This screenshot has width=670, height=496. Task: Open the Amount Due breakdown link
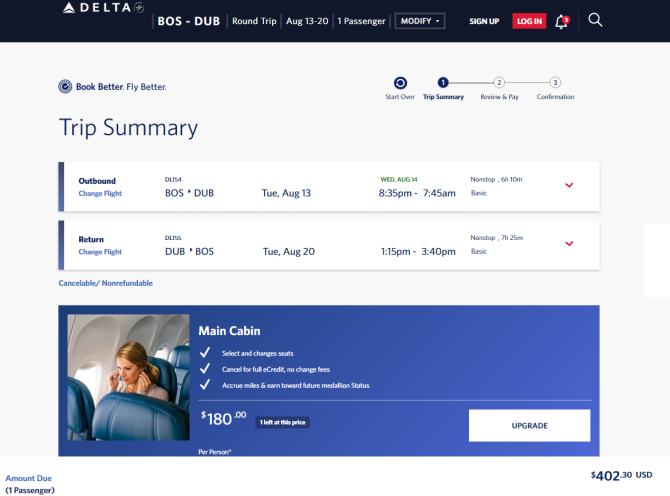(29, 478)
